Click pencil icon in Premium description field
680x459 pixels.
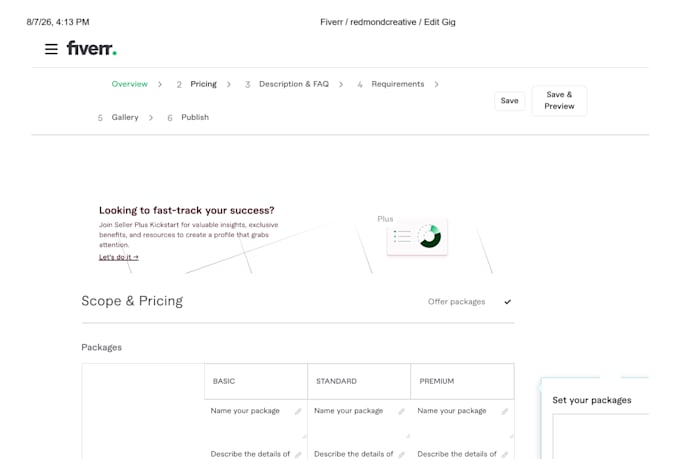pyautogui.click(x=505, y=455)
